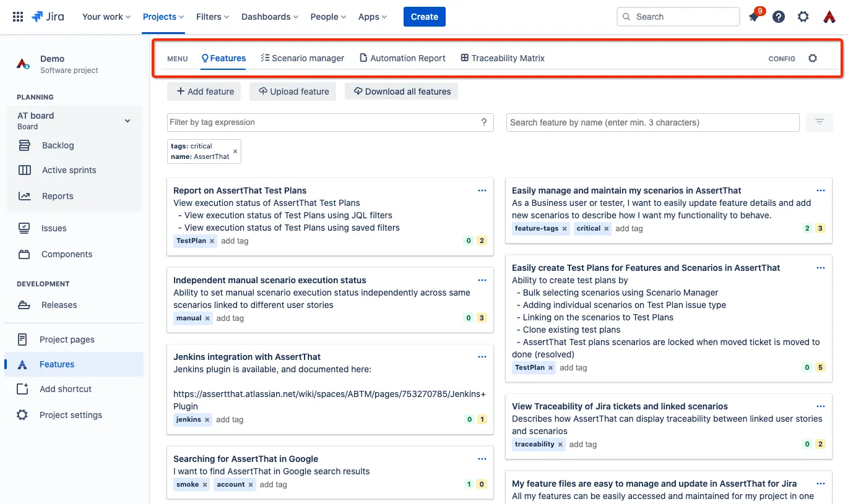
Task: Go to the Traceability Matrix tab
Action: (x=503, y=58)
